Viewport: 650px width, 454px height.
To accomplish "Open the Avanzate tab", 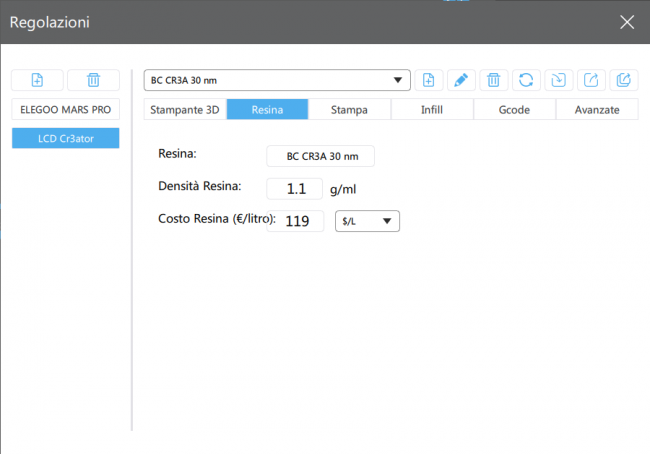I will pos(597,110).
